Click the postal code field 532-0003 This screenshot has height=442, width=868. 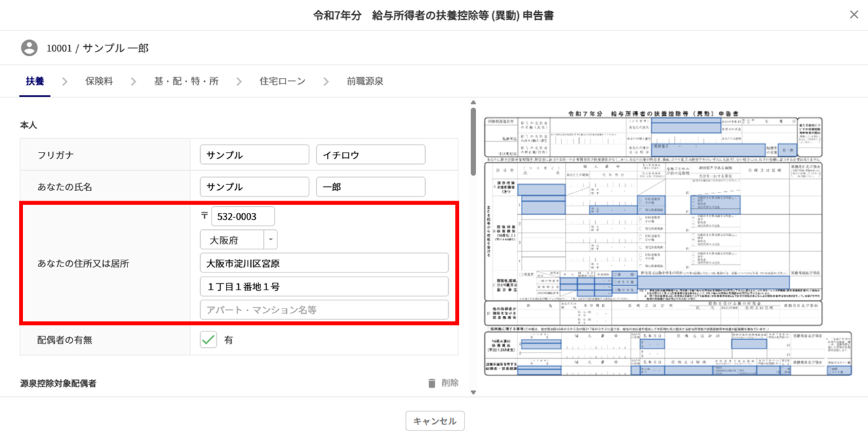[x=243, y=216]
